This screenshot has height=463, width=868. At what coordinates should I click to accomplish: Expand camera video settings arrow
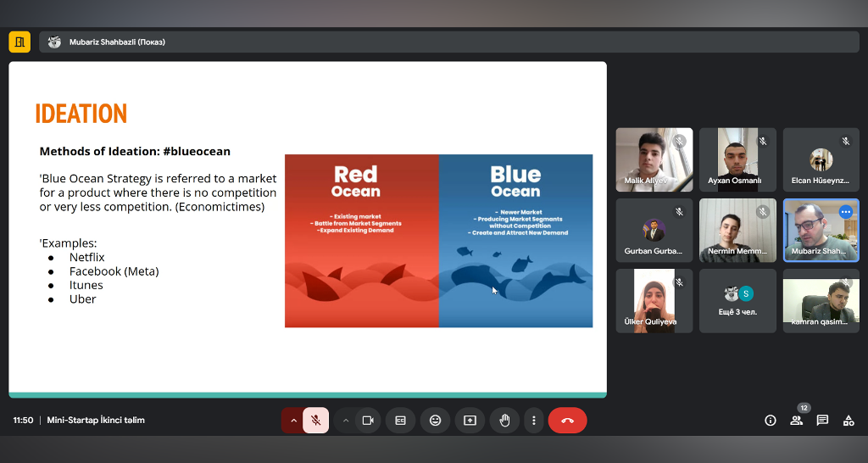point(346,421)
